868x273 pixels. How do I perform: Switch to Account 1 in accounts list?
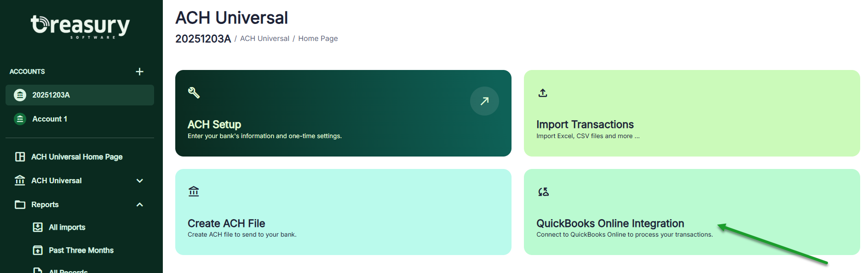pyautogui.click(x=50, y=119)
